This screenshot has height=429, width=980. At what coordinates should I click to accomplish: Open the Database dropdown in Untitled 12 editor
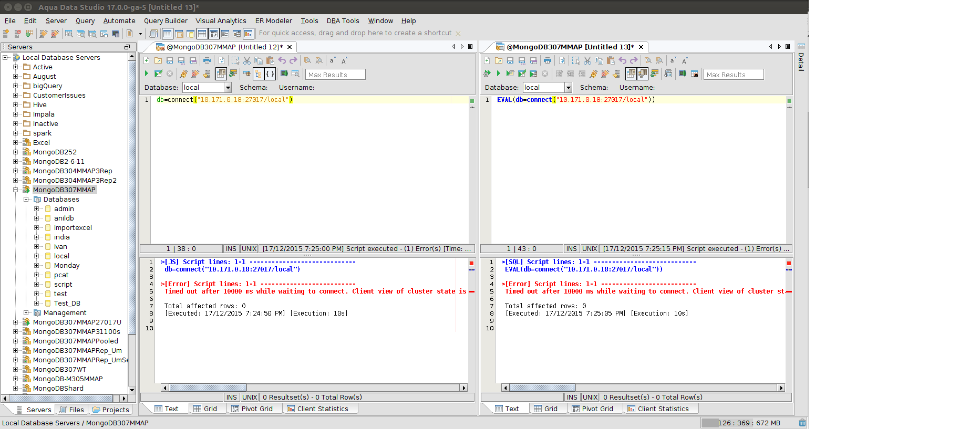pyautogui.click(x=228, y=88)
